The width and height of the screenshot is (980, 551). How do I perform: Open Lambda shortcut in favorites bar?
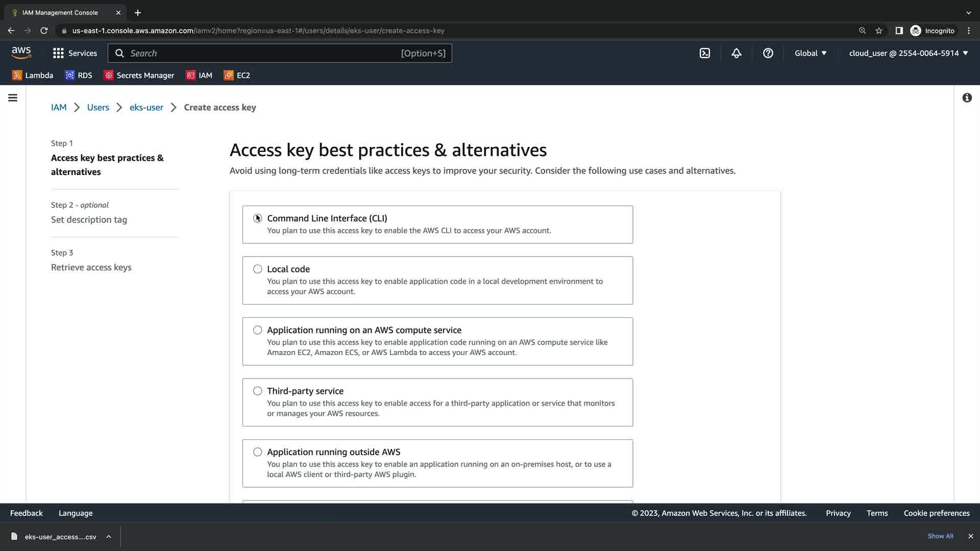(33, 75)
